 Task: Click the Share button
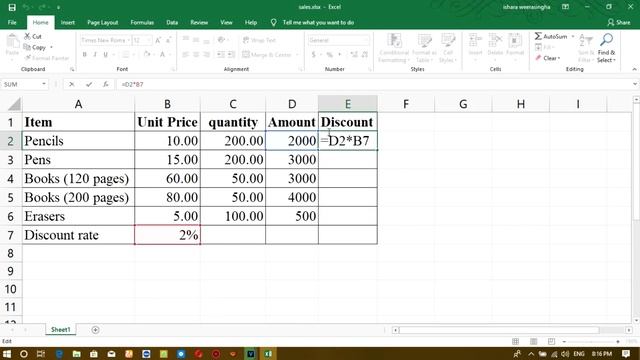(619, 22)
